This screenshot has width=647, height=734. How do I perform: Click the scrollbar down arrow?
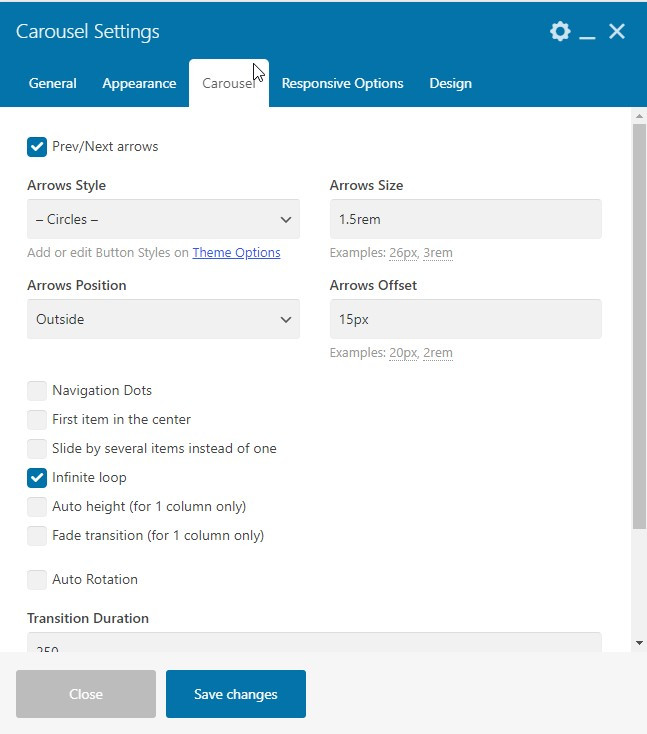click(640, 643)
